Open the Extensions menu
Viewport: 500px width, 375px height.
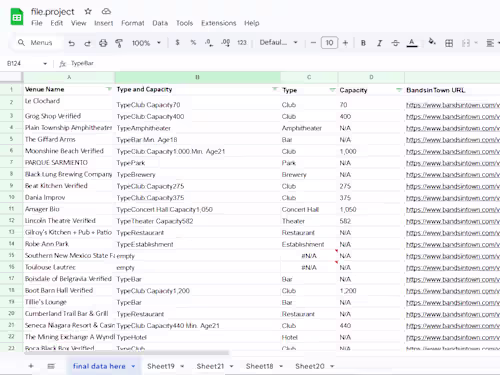pos(219,23)
